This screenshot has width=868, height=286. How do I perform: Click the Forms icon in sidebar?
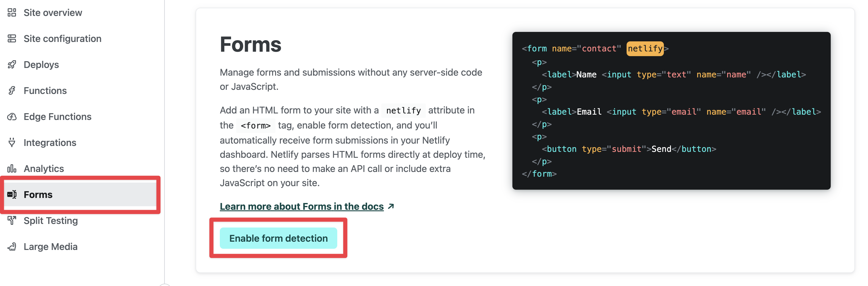(12, 194)
